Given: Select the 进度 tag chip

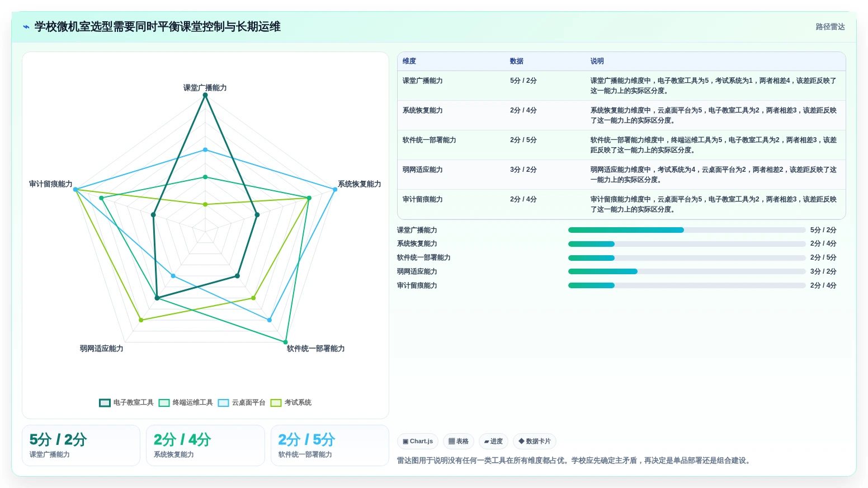Looking at the screenshot, I should click(493, 442).
